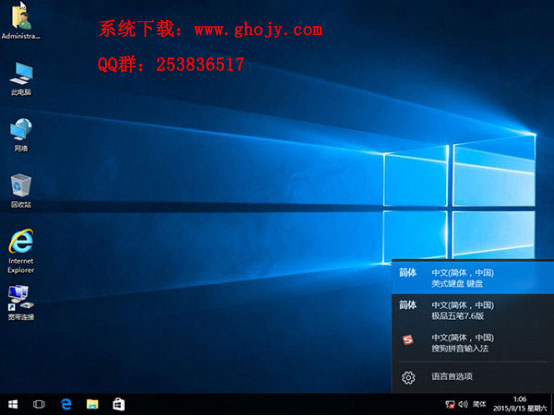Choose the US keyboard input option
The image size is (554, 416).
pos(473,277)
